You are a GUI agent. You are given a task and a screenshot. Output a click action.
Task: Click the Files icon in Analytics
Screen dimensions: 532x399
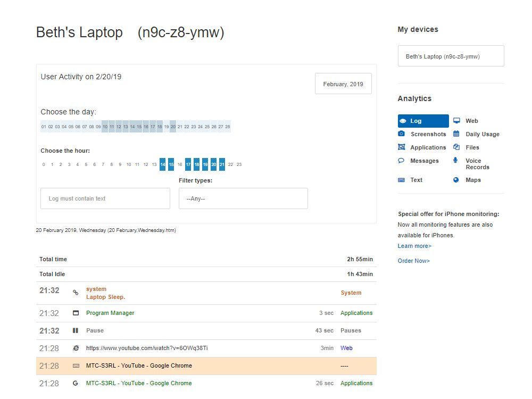tap(456, 147)
